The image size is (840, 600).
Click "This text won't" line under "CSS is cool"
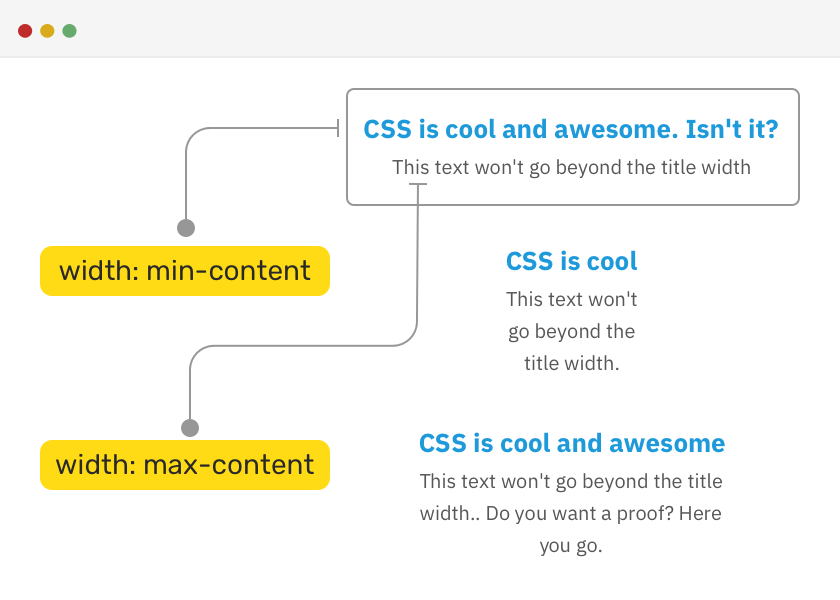[x=571, y=299]
